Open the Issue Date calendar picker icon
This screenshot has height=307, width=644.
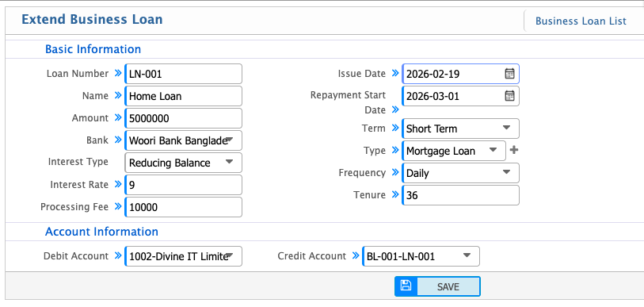tap(509, 74)
